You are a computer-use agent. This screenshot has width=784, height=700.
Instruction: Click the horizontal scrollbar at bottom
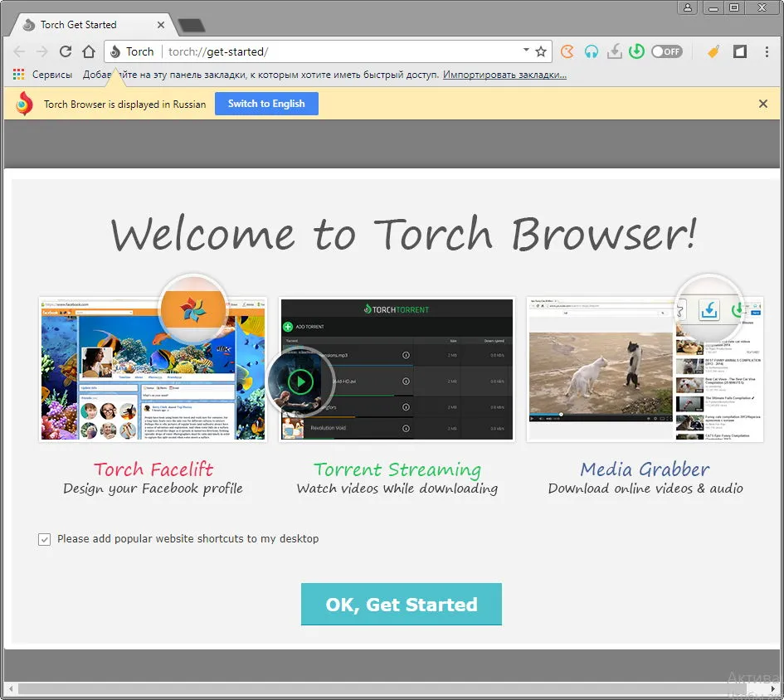pyautogui.click(x=392, y=688)
